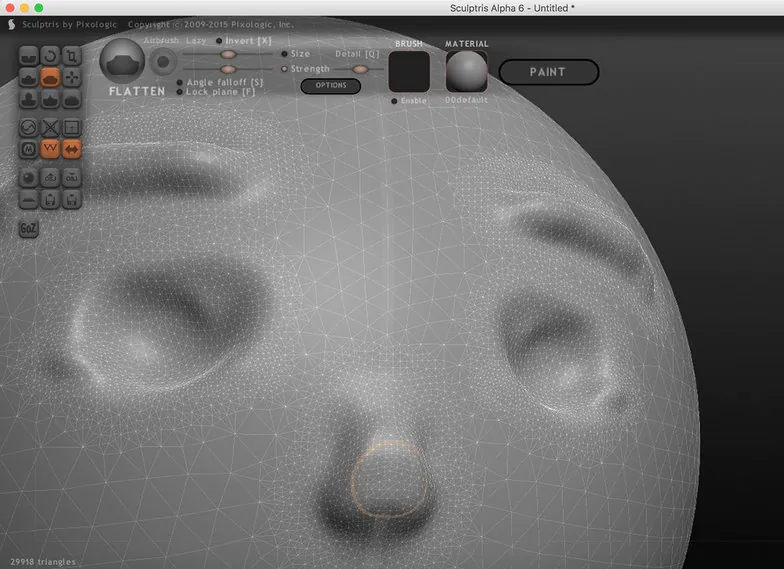This screenshot has width=784, height=569.
Task: Click the Copyright 2009-2015 Pixologic text
Action: [210, 24]
